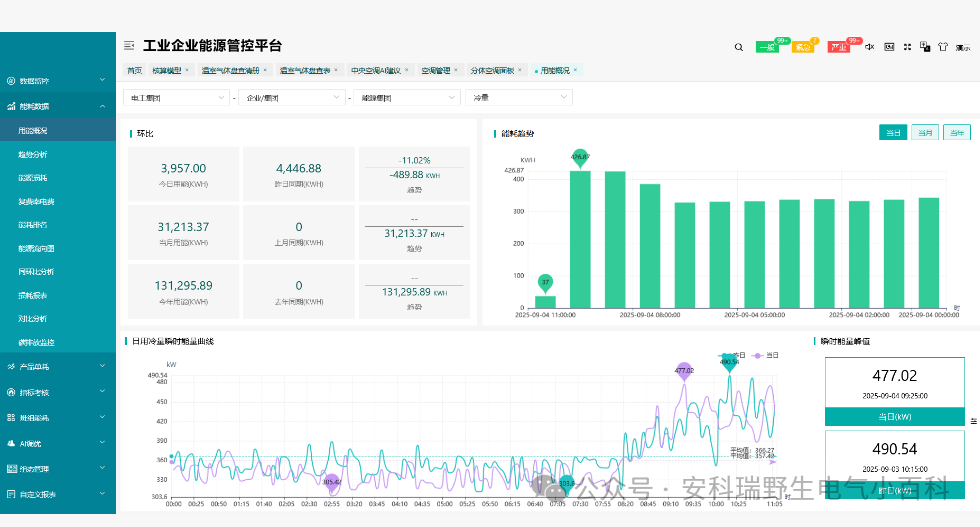Collapse the sidebar with the hamburger icon
Viewport: 980px width, 527px height.
tap(129, 46)
